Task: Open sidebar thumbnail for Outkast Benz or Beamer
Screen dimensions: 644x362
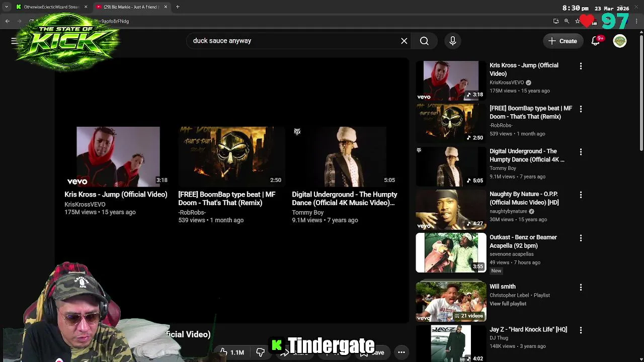Action: coord(451,252)
